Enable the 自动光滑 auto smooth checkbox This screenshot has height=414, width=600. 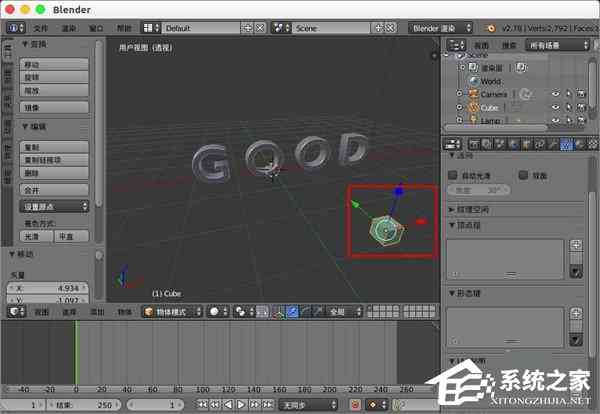pyautogui.click(x=453, y=175)
